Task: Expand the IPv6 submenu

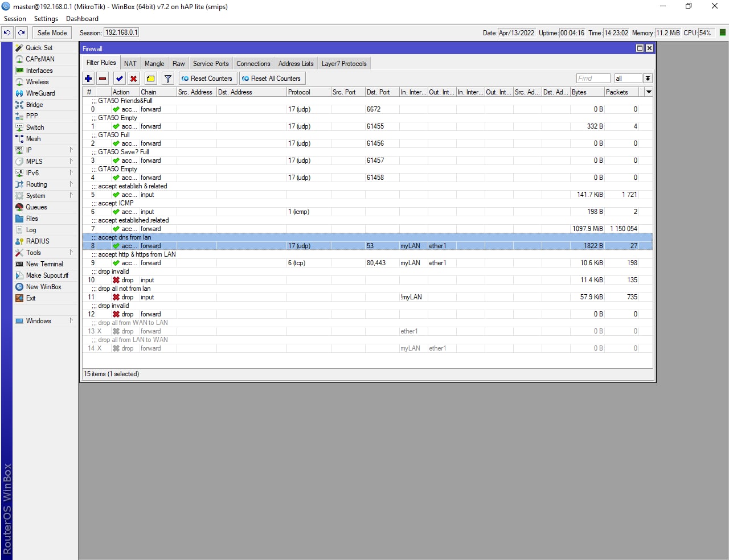Action: click(46, 173)
